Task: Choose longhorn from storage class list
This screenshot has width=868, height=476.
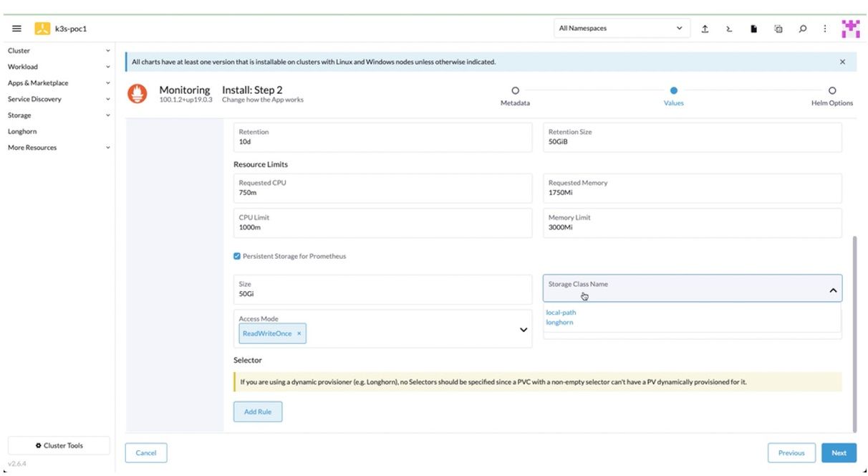Action: [559, 323]
